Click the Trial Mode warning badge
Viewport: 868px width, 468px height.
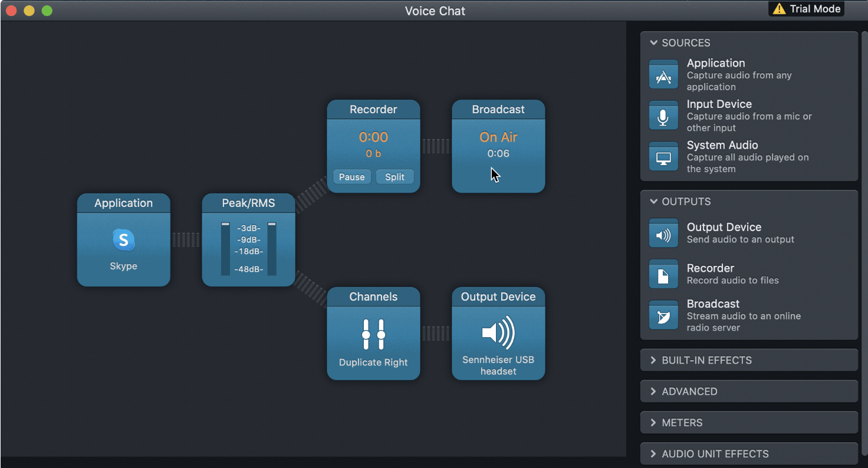807,9
